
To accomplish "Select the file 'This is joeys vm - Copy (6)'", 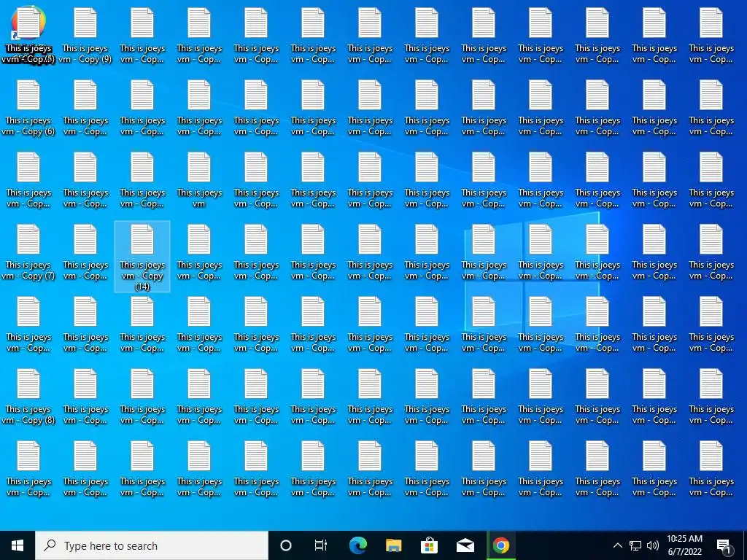I will pos(28,108).
